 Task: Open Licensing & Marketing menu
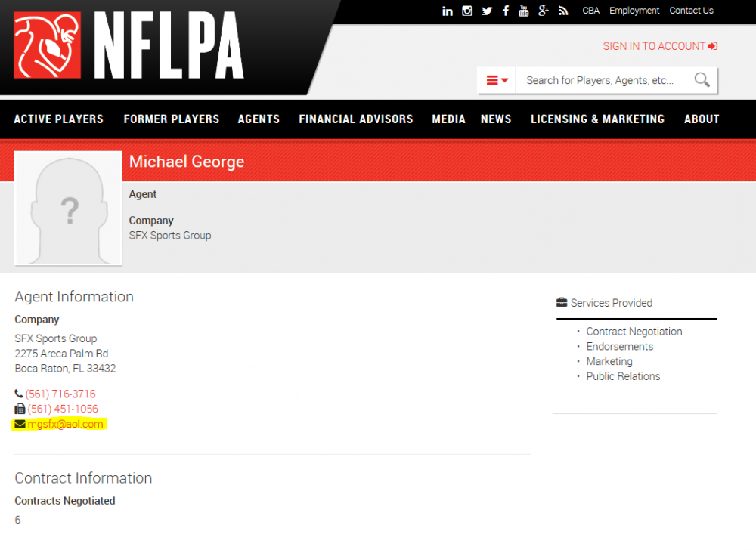tap(597, 119)
